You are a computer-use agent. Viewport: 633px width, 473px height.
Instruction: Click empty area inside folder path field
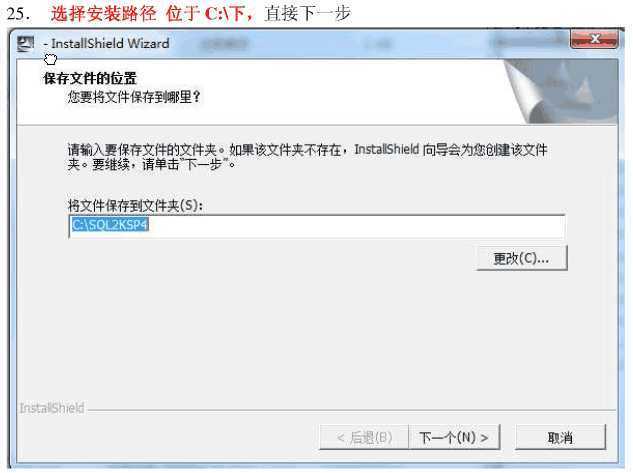tap(355, 226)
